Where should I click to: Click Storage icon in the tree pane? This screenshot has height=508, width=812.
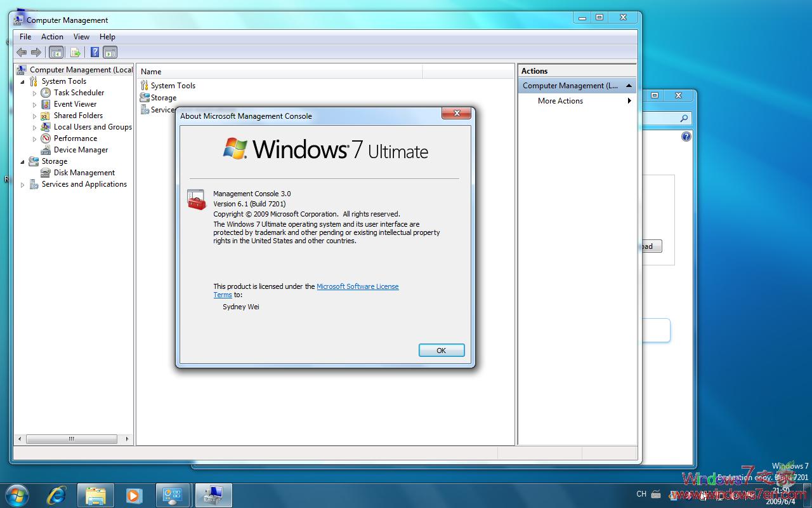34,161
